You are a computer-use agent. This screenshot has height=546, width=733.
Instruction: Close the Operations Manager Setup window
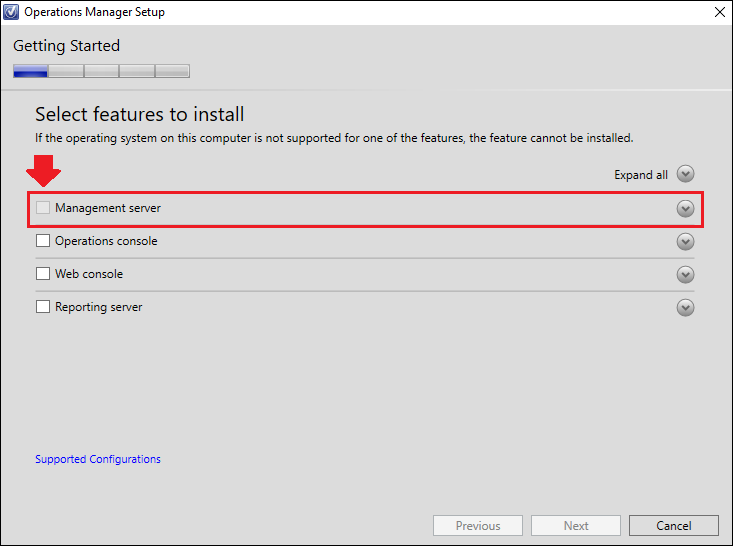pyautogui.click(x=720, y=12)
